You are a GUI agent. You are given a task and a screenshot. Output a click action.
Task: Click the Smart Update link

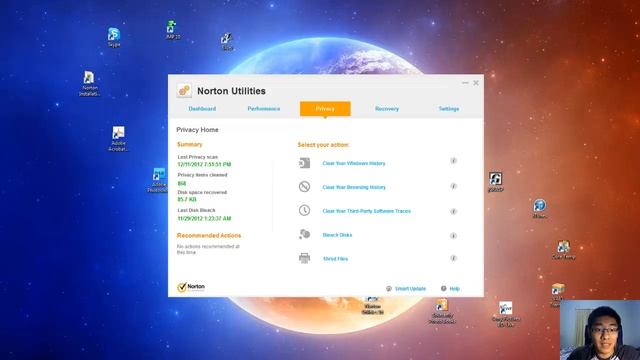pos(410,289)
